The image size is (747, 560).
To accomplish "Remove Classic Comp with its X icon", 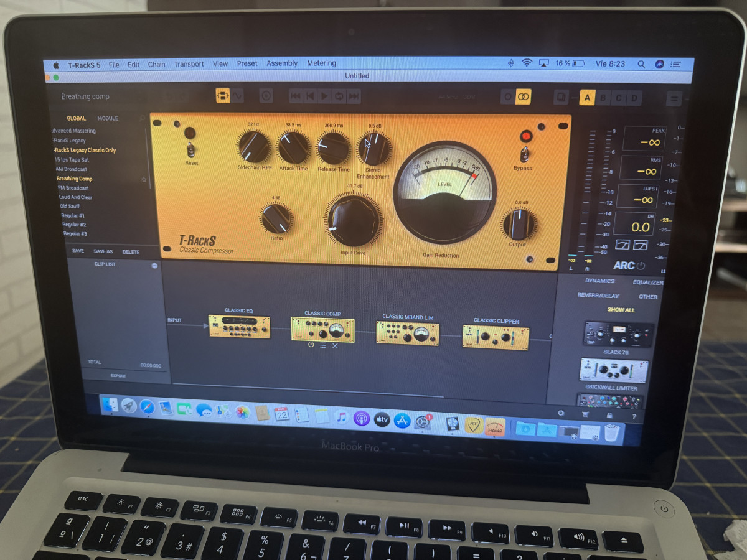I will pyautogui.click(x=335, y=345).
